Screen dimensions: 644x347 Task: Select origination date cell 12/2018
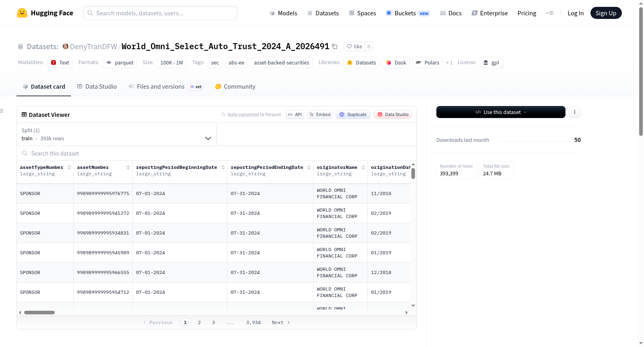(x=389, y=272)
